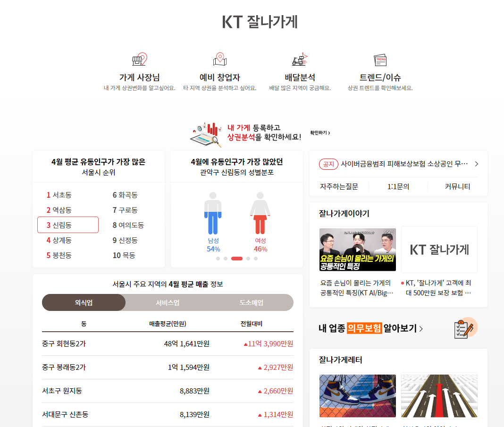Screen dimensions: 504x427
Task: Open 1:1문의
Action: click(x=398, y=187)
